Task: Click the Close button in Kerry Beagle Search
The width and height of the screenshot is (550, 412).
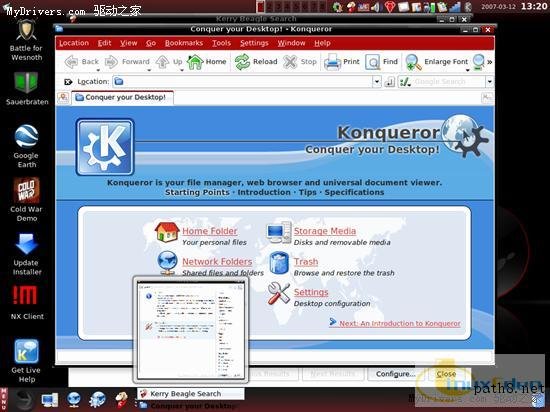Action: pyautogui.click(x=446, y=374)
